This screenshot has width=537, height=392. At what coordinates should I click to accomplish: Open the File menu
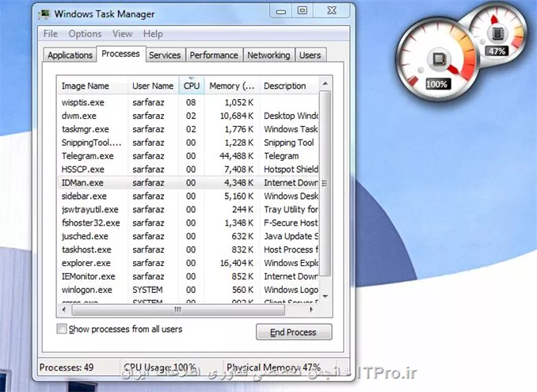pyautogui.click(x=51, y=34)
